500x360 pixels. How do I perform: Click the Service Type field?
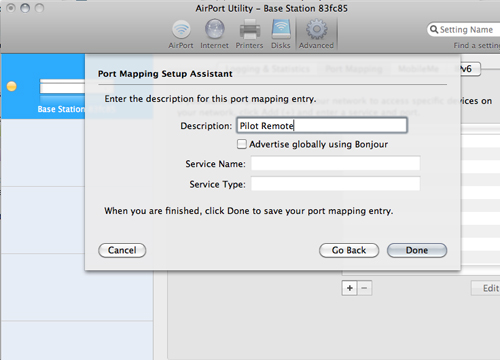point(335,184)
